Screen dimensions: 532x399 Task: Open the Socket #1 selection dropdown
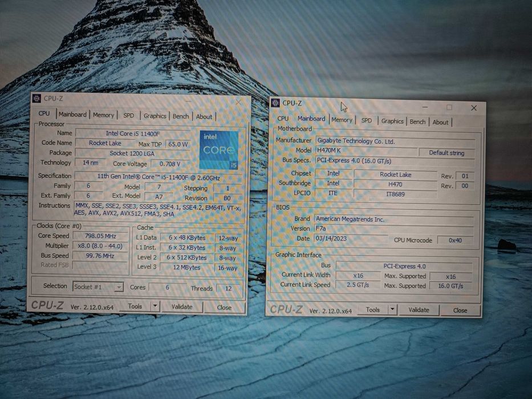click(98, 287)
